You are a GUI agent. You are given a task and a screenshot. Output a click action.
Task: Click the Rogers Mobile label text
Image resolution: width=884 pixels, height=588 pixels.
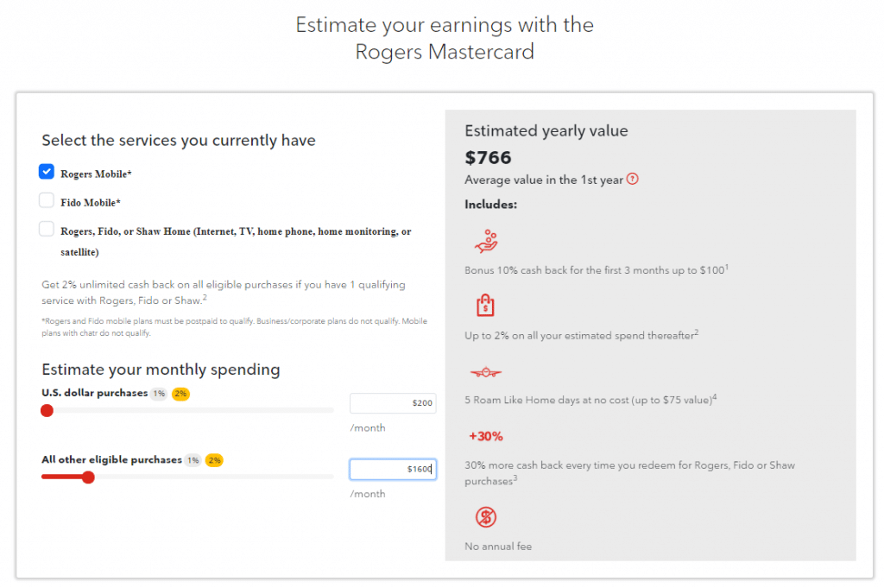click(x=96, y=174)
